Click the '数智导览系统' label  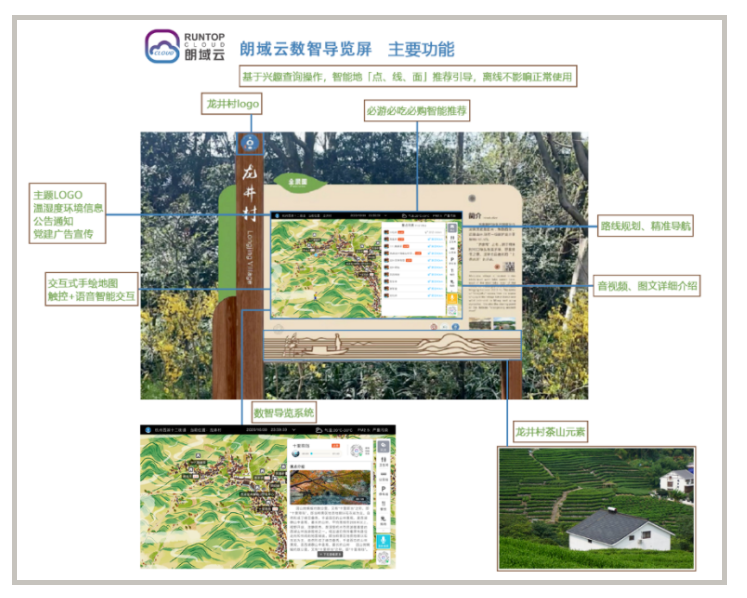coord(284,411)
